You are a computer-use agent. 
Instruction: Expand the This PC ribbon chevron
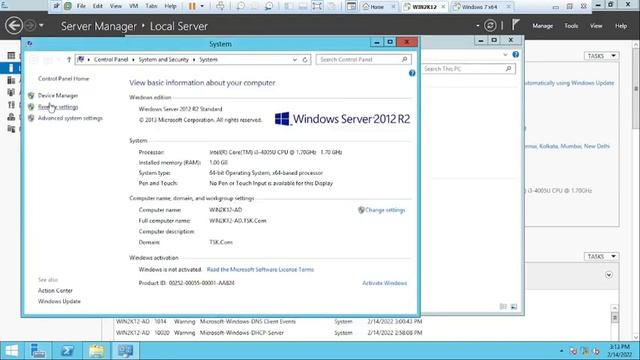(505, 54)
